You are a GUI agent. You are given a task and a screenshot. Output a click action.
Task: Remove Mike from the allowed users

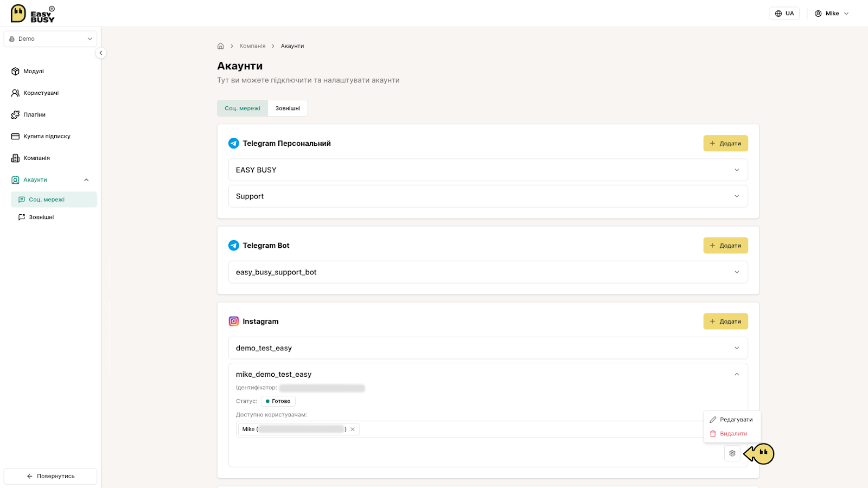353,429
